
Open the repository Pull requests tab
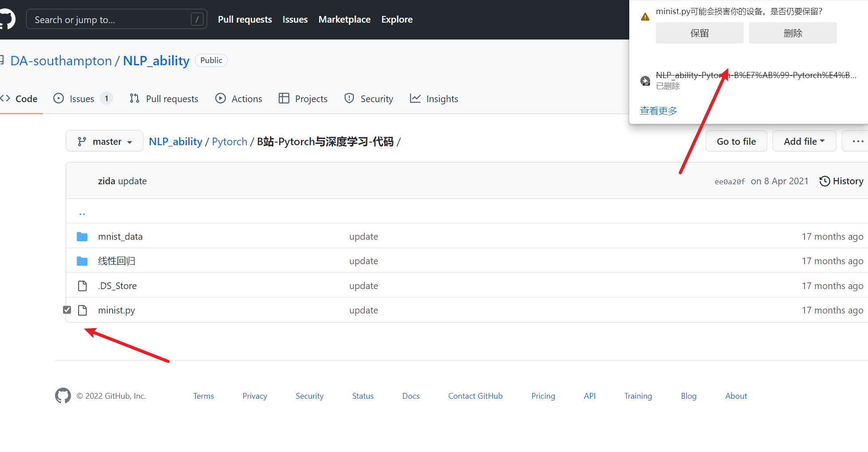(x=164, y=99)
